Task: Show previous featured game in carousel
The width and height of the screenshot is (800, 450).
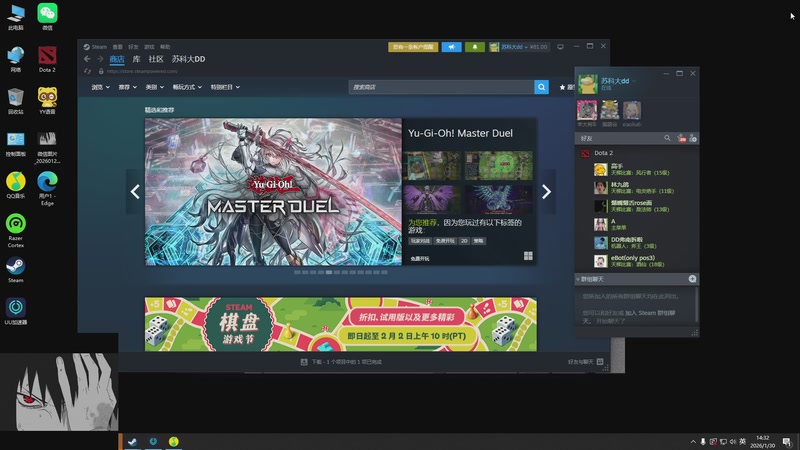Action: click(135, 192)
